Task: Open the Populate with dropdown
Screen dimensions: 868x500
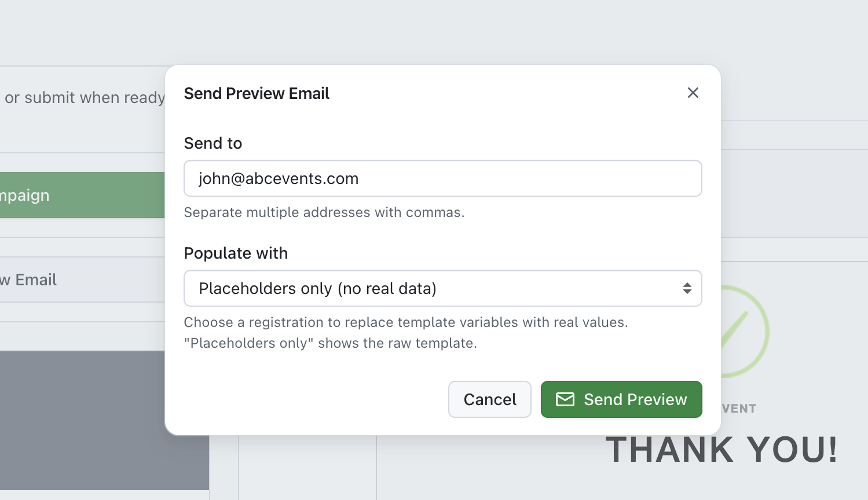Action: pyautogui.click(x=443, y=288)
